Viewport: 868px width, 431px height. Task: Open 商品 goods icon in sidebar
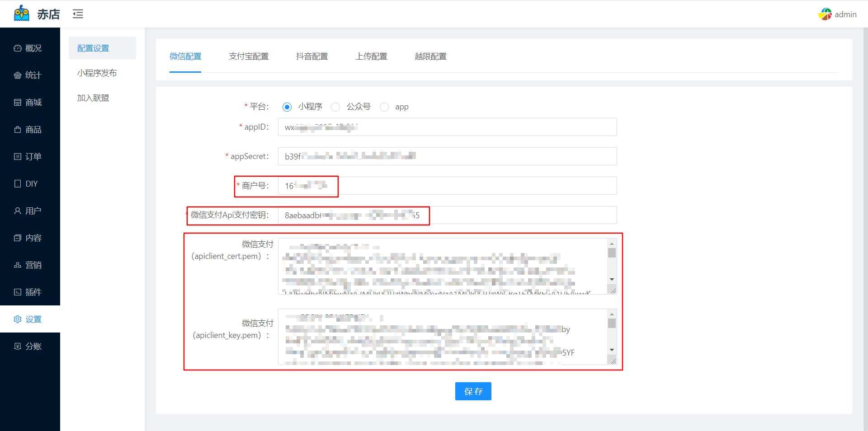pyautogui.click(x=18, y=130)
